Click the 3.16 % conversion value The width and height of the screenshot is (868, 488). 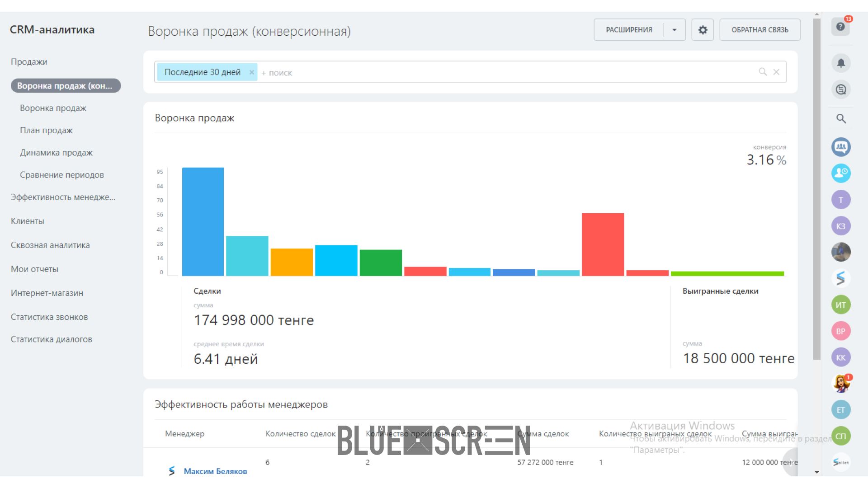point(766,160)
